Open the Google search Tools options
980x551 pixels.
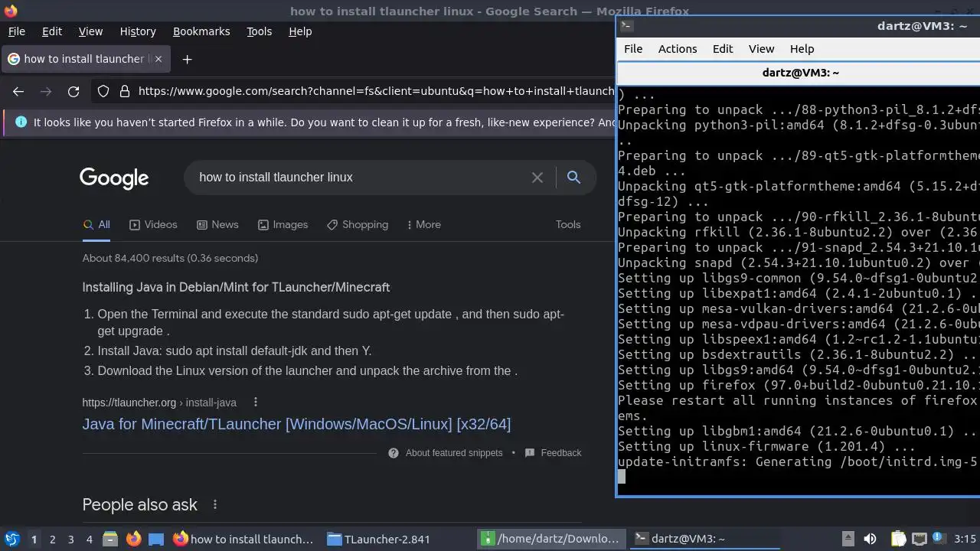click(x=568, y=225)
